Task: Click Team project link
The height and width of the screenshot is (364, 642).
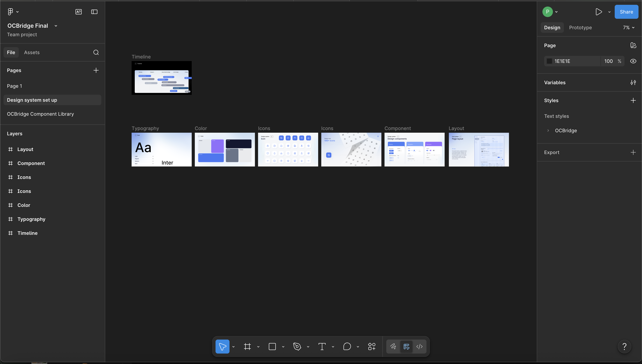Action: (x=22, y=34)
